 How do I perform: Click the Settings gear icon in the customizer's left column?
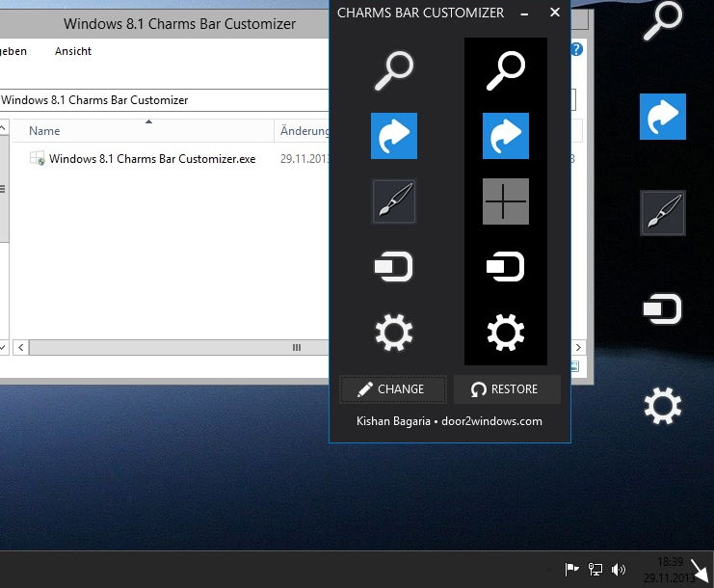pyautogui.click(x=394, y=333)
